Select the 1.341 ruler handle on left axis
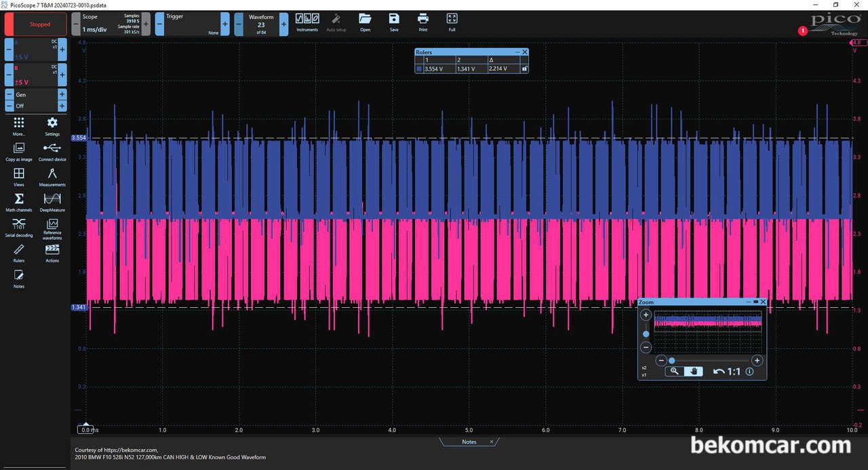The height and width of the screenshot is (470, 868). (x=79, y=307)
